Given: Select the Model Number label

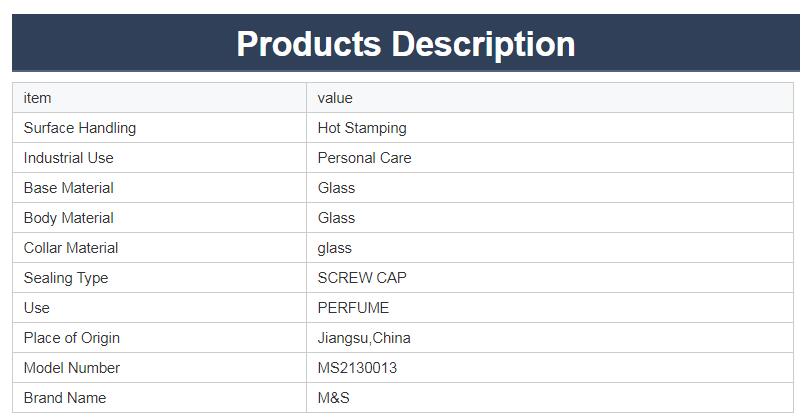Looking at the screenshot, I should point(72,368).
